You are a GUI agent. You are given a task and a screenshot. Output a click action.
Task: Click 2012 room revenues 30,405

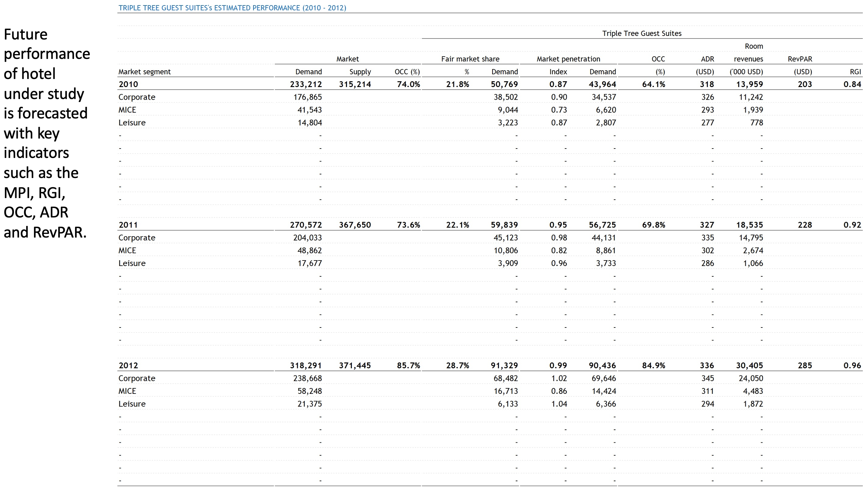749,366
